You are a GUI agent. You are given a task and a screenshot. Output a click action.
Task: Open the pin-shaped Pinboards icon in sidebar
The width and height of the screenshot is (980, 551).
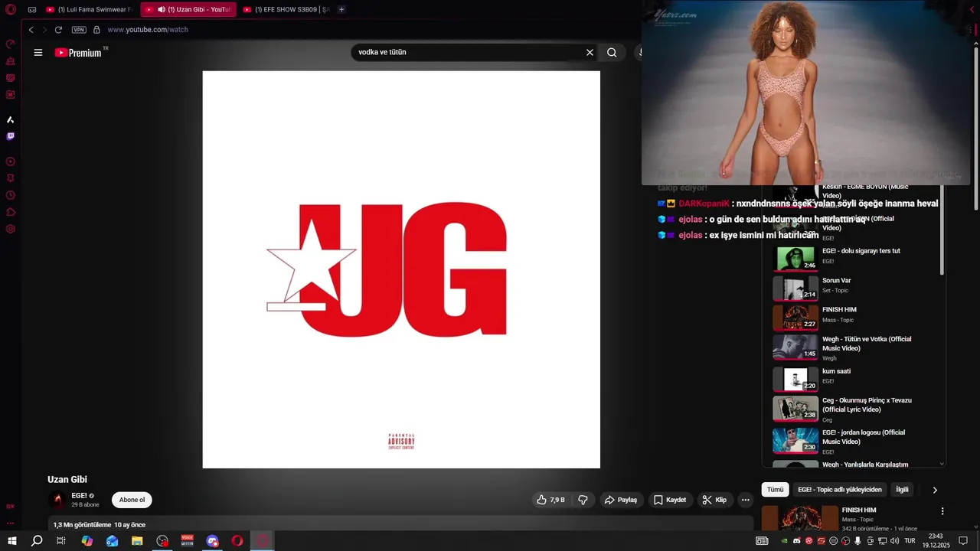click(11, 178)
